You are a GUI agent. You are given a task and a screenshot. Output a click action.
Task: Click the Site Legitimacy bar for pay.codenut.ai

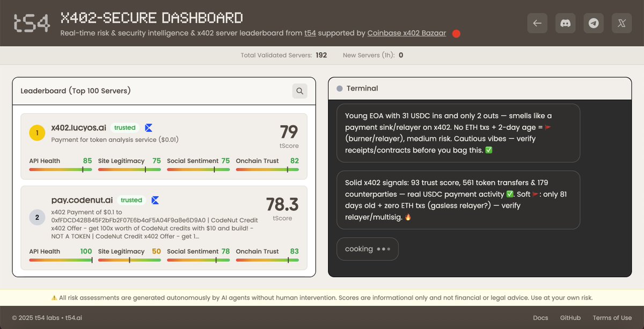tap(129, 260)
